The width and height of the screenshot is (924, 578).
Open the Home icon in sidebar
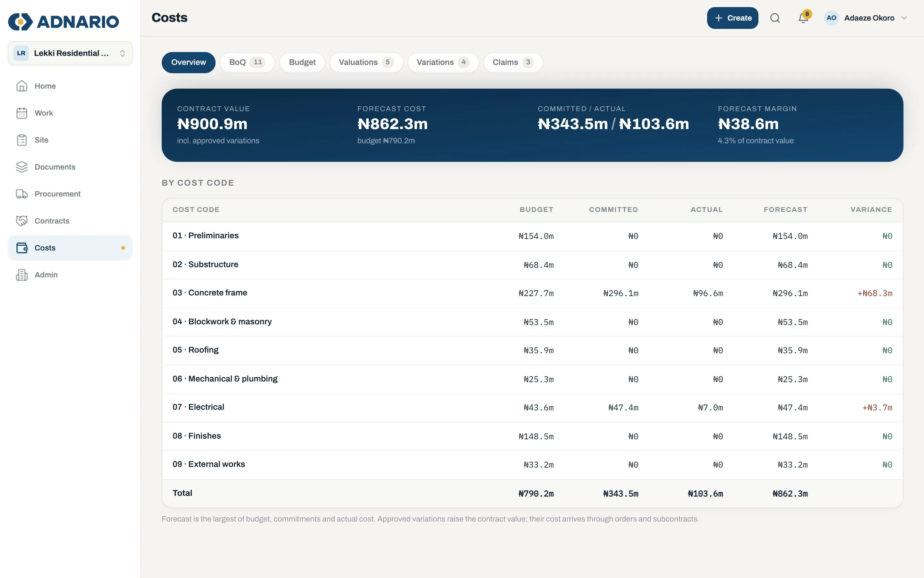pos(22,86)
